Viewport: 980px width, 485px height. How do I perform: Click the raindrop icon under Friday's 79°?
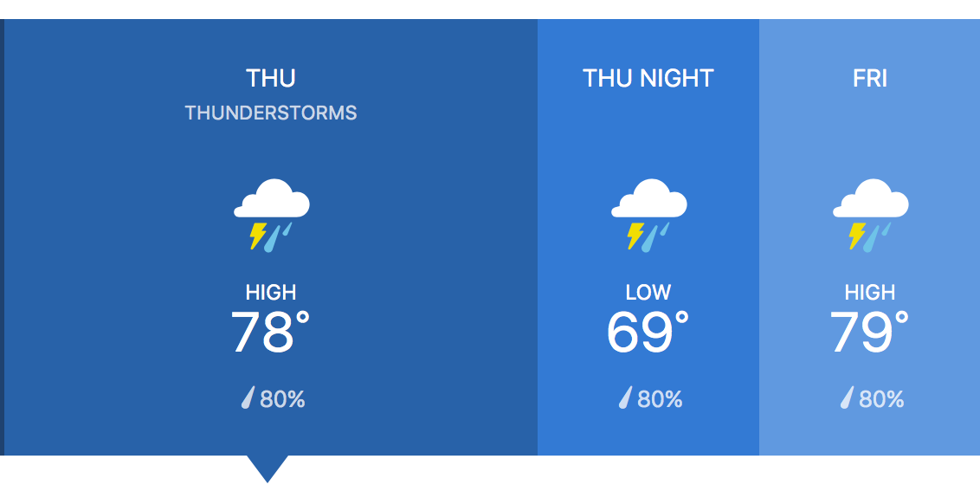pyautogui.click(x=847, y=398)
